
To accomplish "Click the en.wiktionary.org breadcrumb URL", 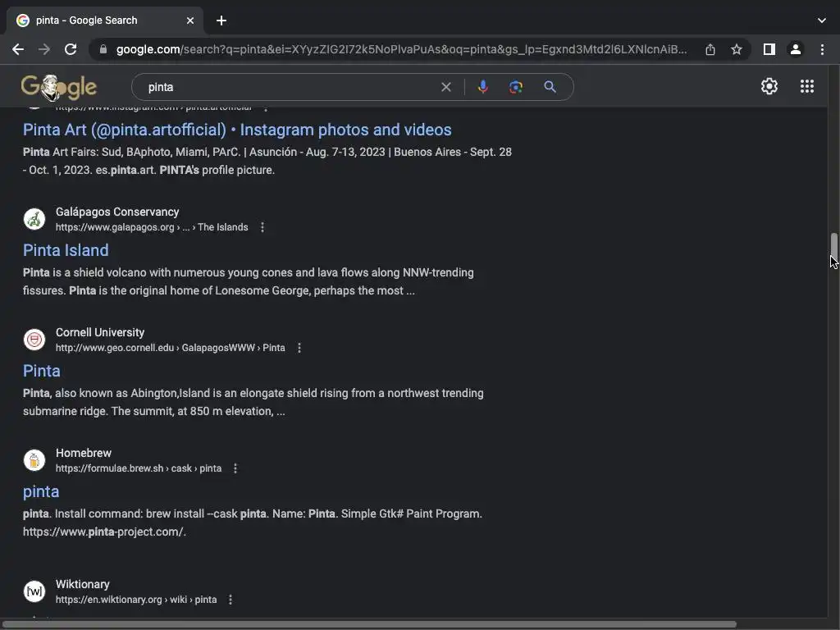I will point(136,600).
